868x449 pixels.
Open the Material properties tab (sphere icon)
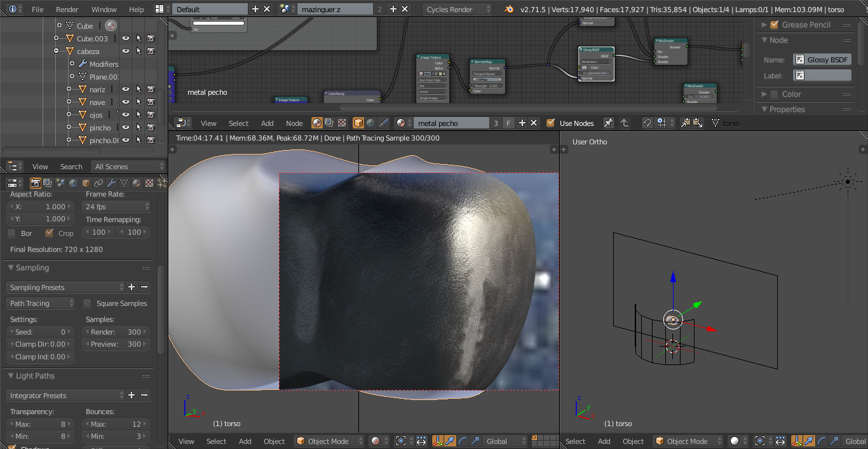(137, 183)
